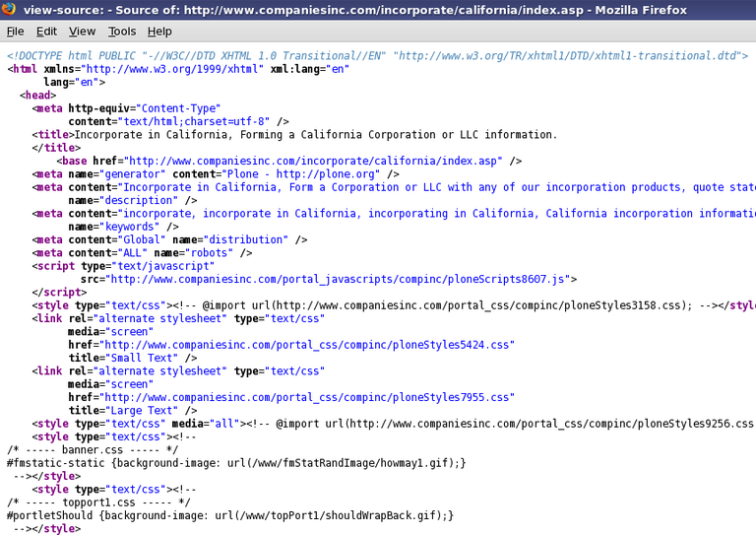The width and height of the screenshot is (756, 535).
Task: Open the File menu
Action: (15, 32)
